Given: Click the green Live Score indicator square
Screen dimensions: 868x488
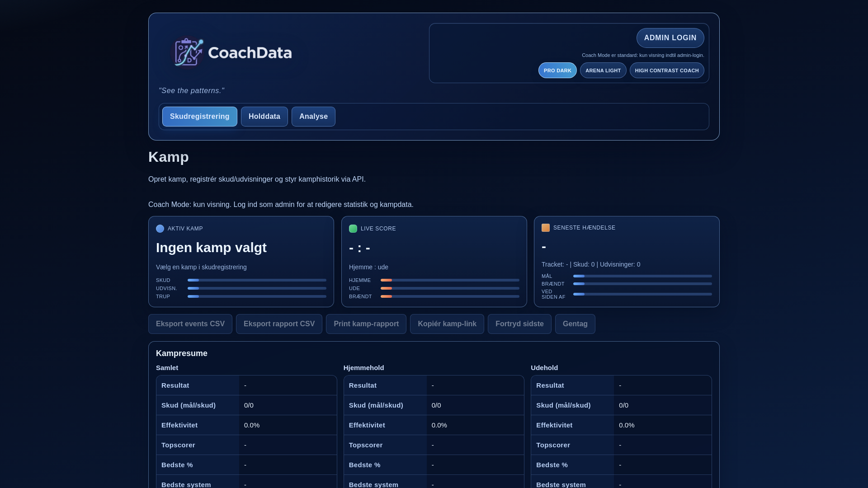Looking at the screenshot, I should coord(353,229).
